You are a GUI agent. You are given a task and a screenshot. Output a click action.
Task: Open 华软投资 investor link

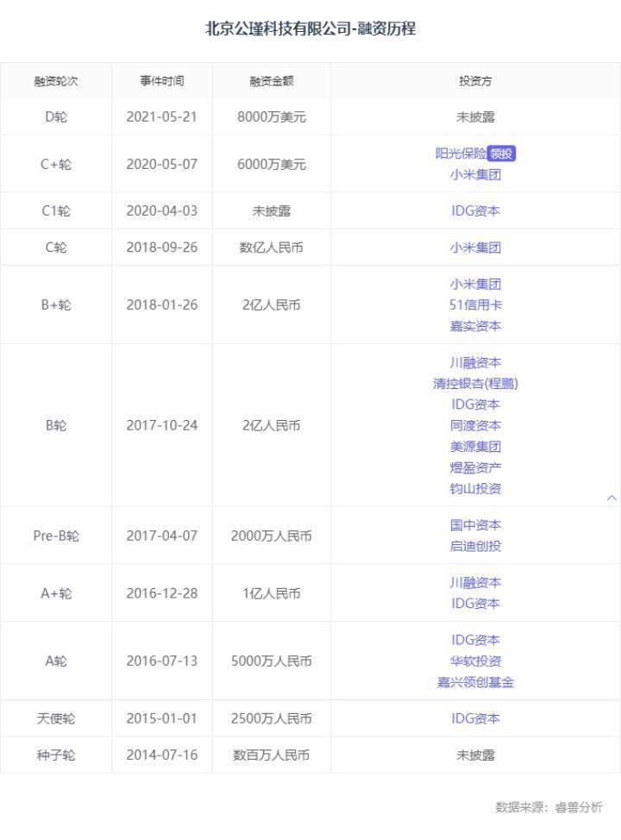pos(475,661)
